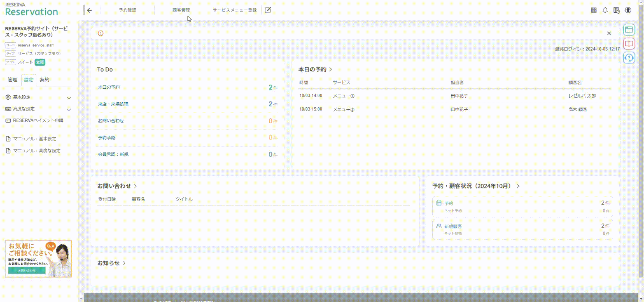
Task: Open the apps grid icon
Action: (x=594, y=10)
